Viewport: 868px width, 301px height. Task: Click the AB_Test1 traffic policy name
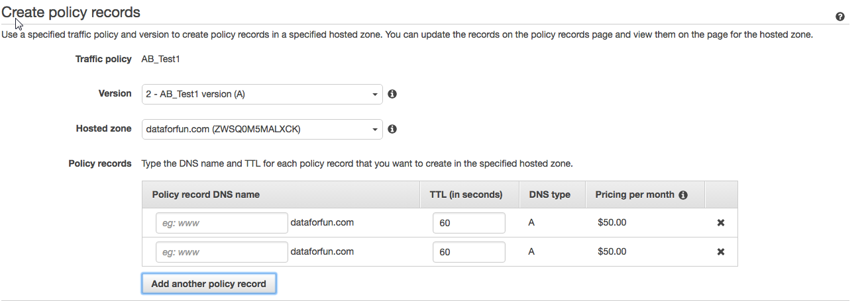[x=161, y=59]
